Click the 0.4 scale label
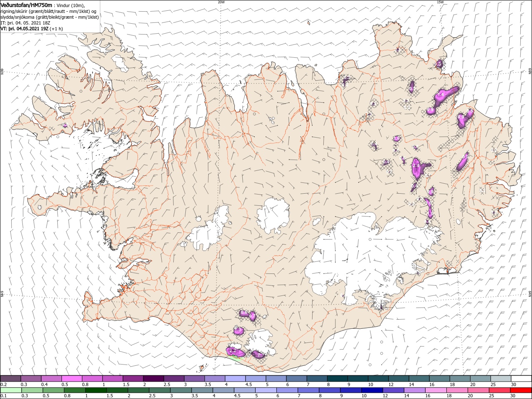 (44, 384)
